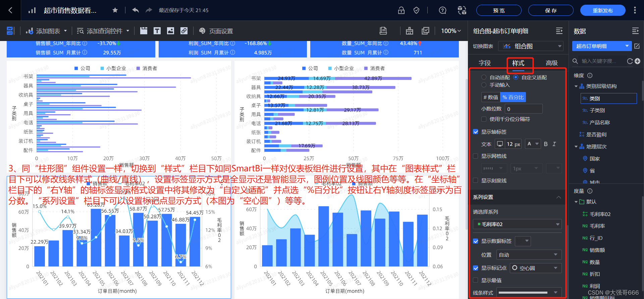The image size is (644, 299).
Task: Switch to the 样式 tab
Action: pyautogui.click(x=518, y=63)
